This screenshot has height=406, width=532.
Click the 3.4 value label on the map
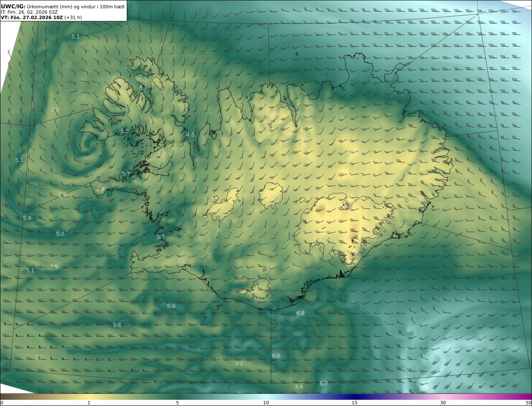pos(299,386)
